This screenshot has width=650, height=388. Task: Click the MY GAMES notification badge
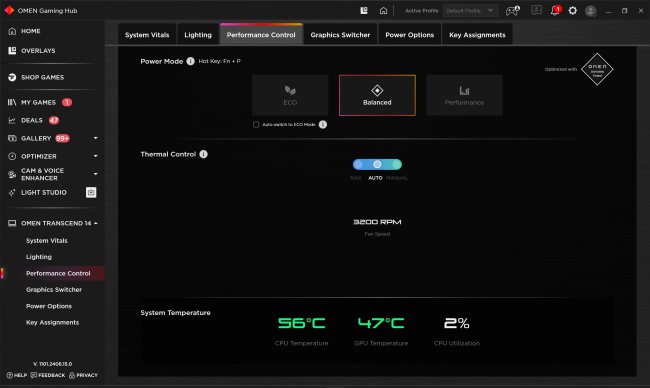pos(67,102)
